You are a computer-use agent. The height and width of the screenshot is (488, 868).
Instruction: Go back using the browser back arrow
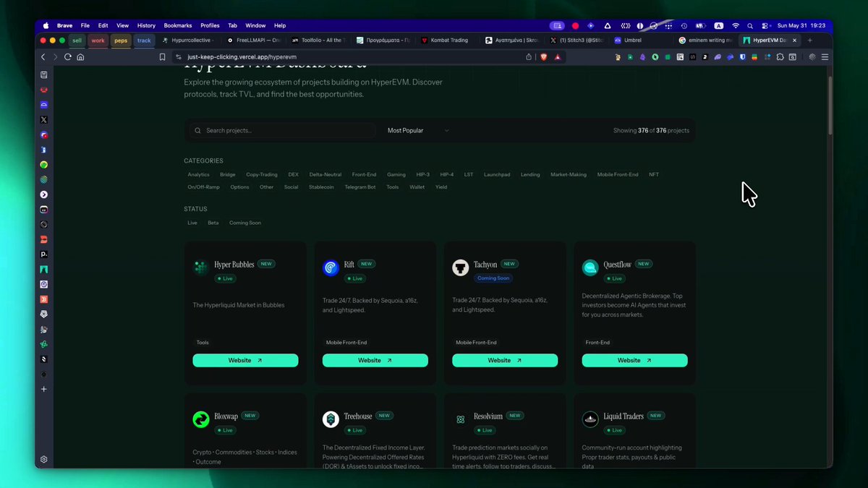(x=43, y=57)
